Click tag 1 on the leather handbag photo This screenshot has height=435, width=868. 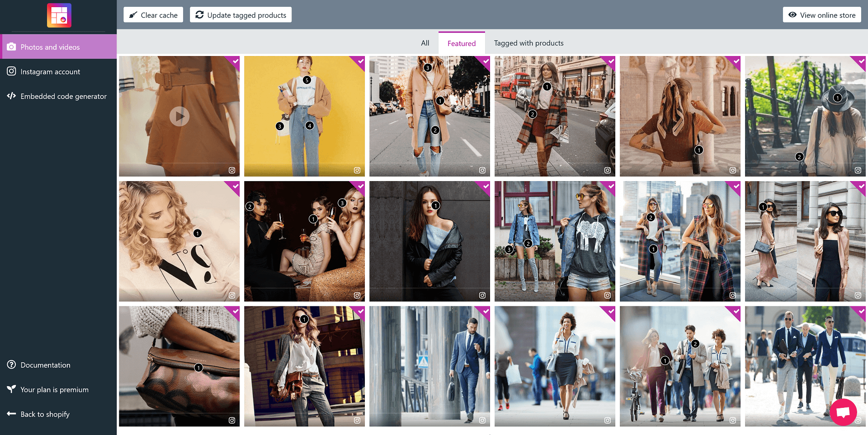click(x=198, y=368)
